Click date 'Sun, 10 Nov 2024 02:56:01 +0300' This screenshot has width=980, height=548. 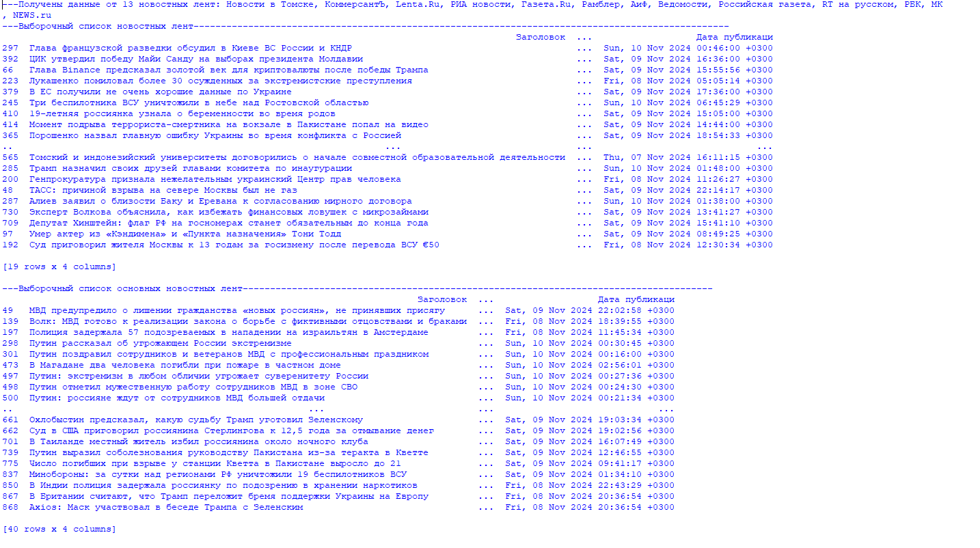pos(590,365)
